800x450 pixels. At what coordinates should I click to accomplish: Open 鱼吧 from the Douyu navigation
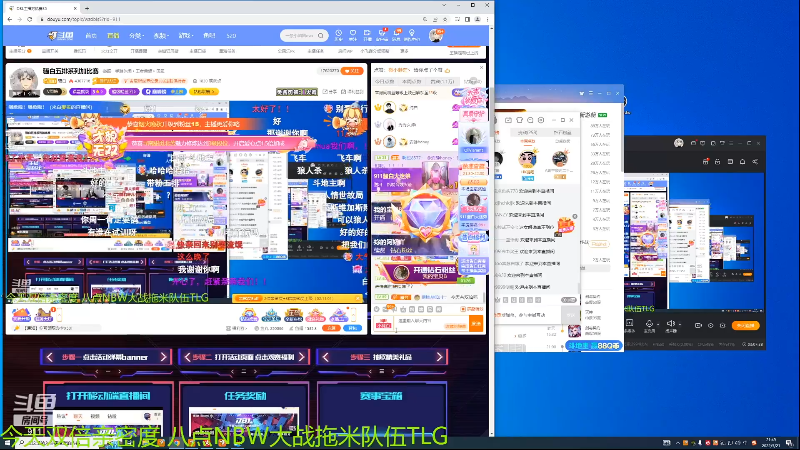(209, 36)
